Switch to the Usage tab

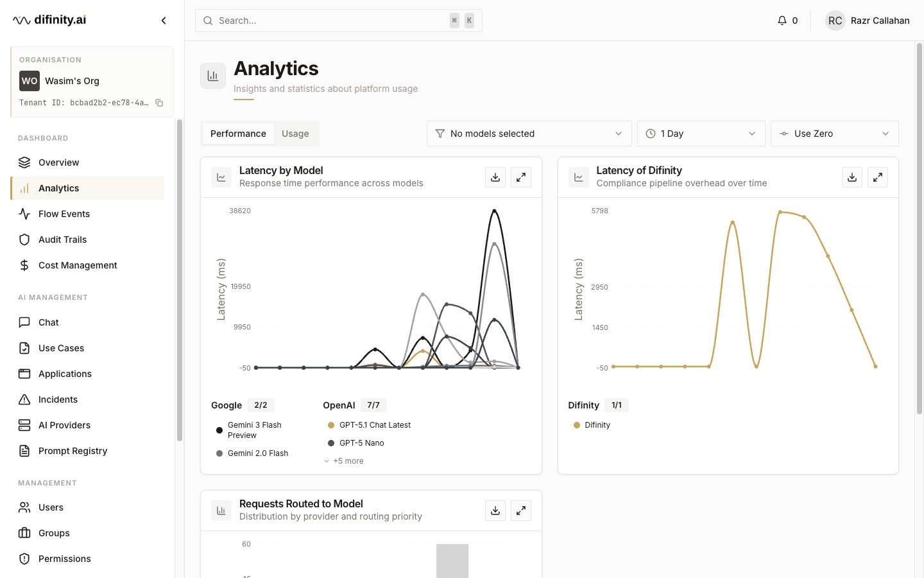point(295,134)
